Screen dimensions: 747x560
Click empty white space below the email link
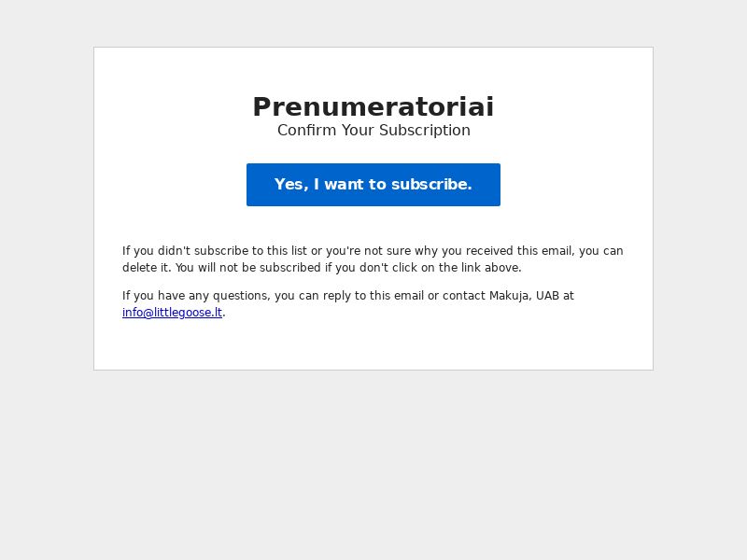pos(373,345)
